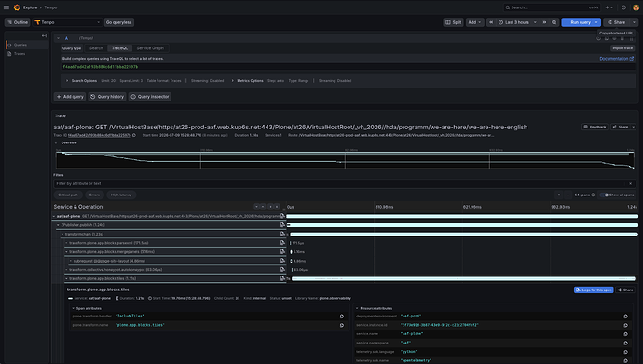Open span link icon for transformchain row
The height and width of the screenshot is (364, 643).
point(282,235)
